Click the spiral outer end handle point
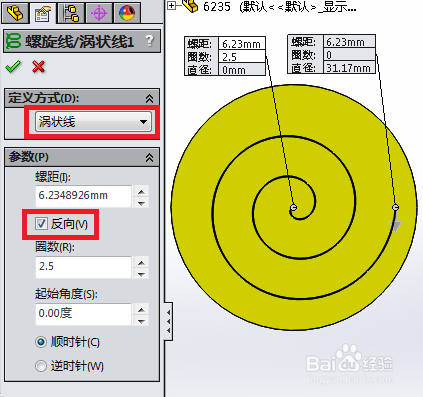The width and height of the screenshot is (423, 397). (395, 208)
